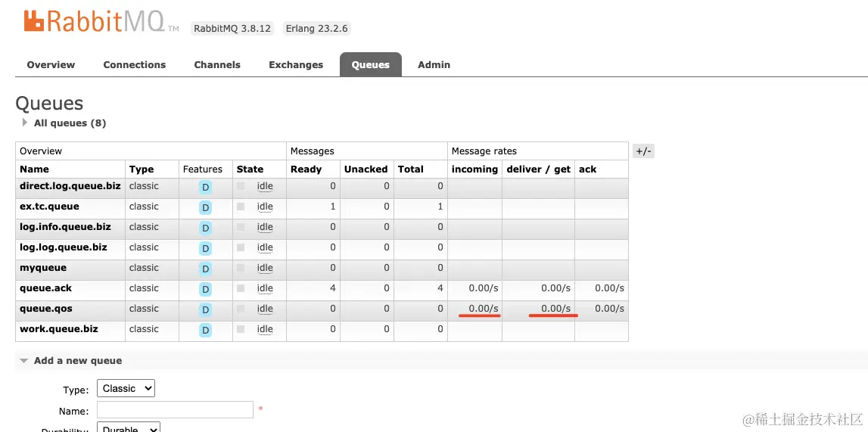The height and width of the screenshot is (432, 868).
Task: Click the D feature badge for queue.ack
Action: [205, 289]
